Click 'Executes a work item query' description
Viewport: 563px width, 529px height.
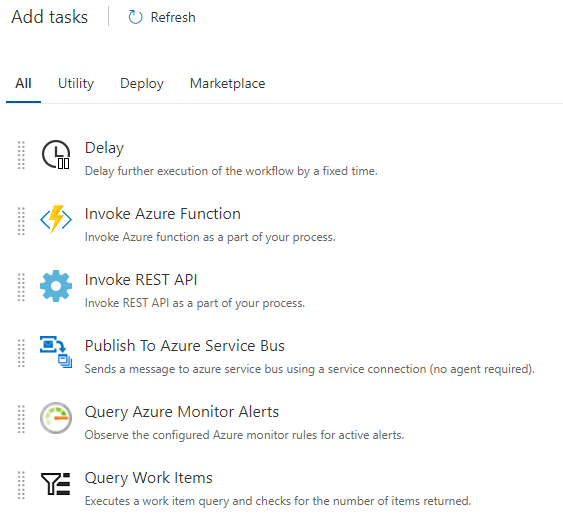278,501
